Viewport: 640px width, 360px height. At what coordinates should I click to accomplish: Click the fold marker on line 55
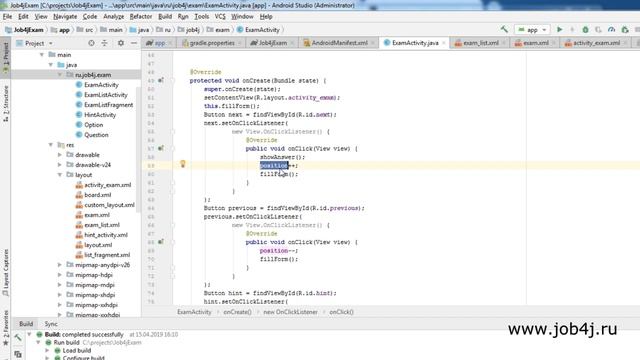(x=173, y=131)
